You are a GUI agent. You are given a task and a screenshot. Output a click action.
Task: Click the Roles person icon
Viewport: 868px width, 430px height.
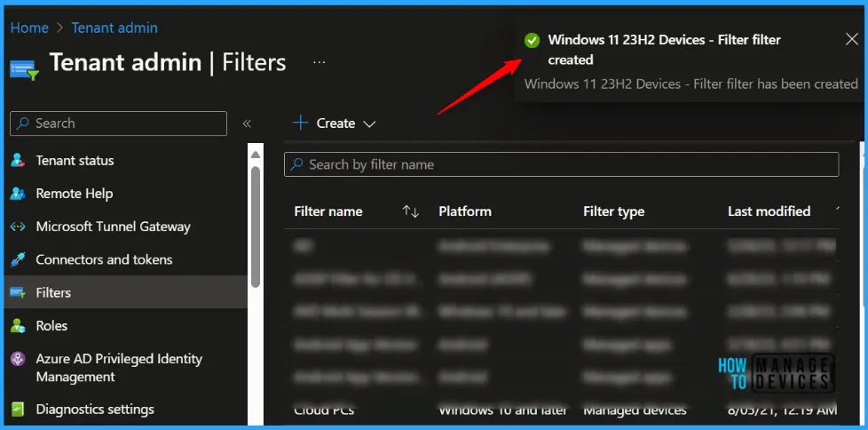[18, 326]
